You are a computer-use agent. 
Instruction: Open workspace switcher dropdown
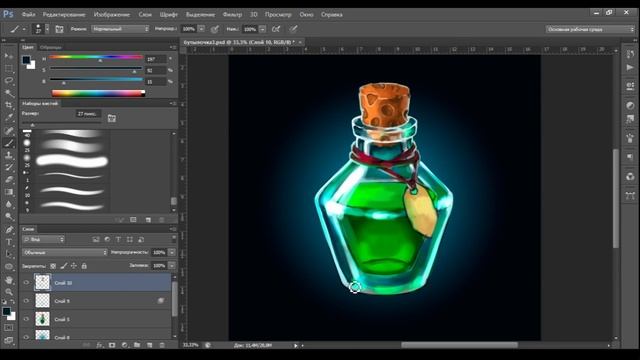590,29
